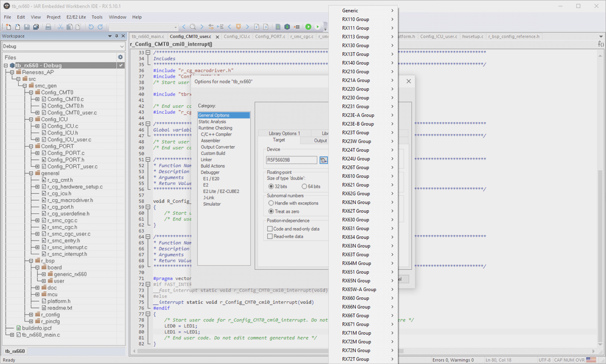Image resolution: width=606 pixels, height=364 pixels.
Task: Click the Device input field R5F56609B
Action: tap(292, 160)
